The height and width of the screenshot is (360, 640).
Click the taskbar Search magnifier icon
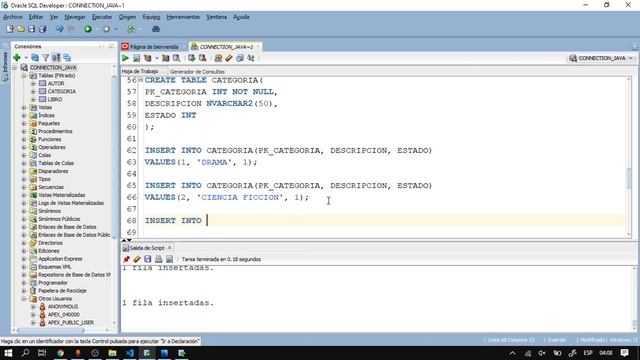coord(25,353)
